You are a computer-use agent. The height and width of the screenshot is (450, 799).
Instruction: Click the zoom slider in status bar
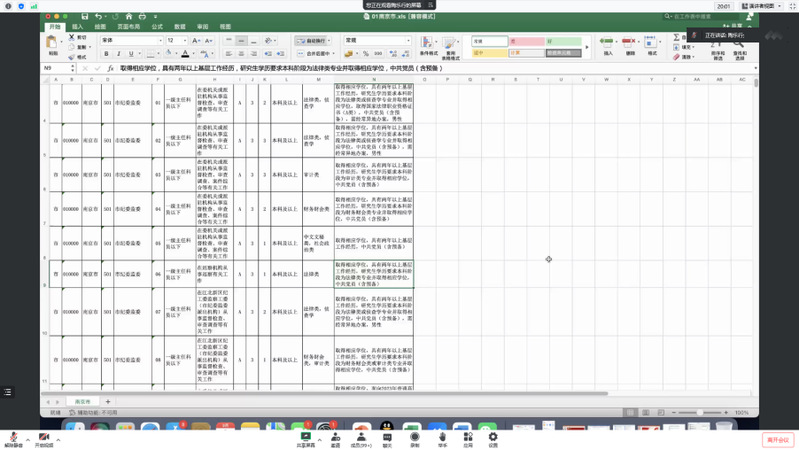point(712,412)
